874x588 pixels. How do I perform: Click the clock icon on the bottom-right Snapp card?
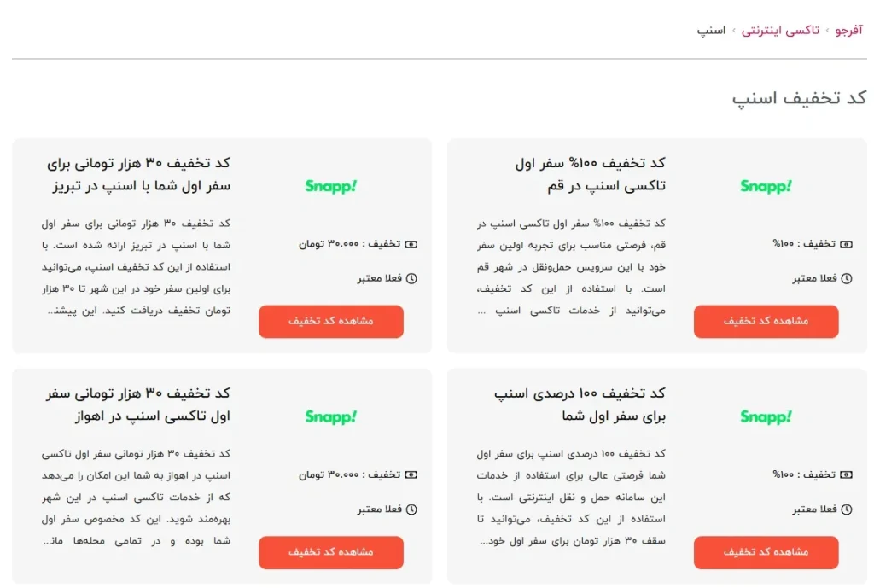click(848, 509)
